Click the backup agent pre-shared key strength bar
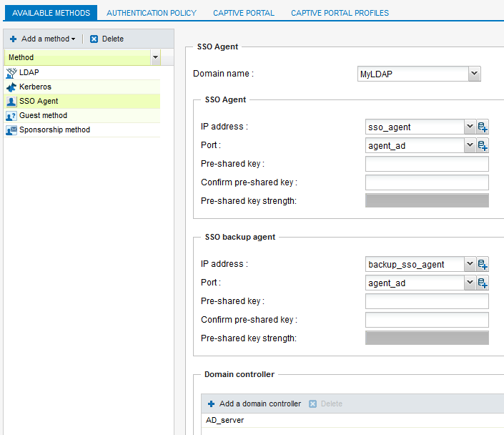This screenshot has width=504, height=435. click(x=427, y=338)
